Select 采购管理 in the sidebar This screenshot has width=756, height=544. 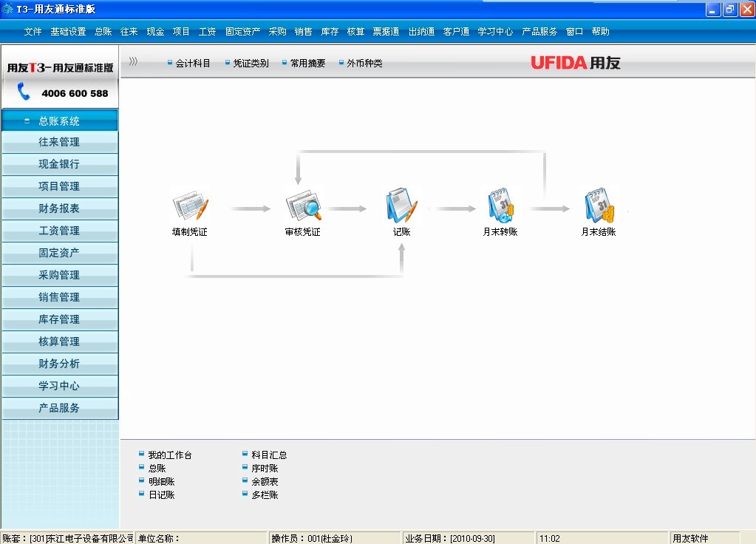pos(60,276)
